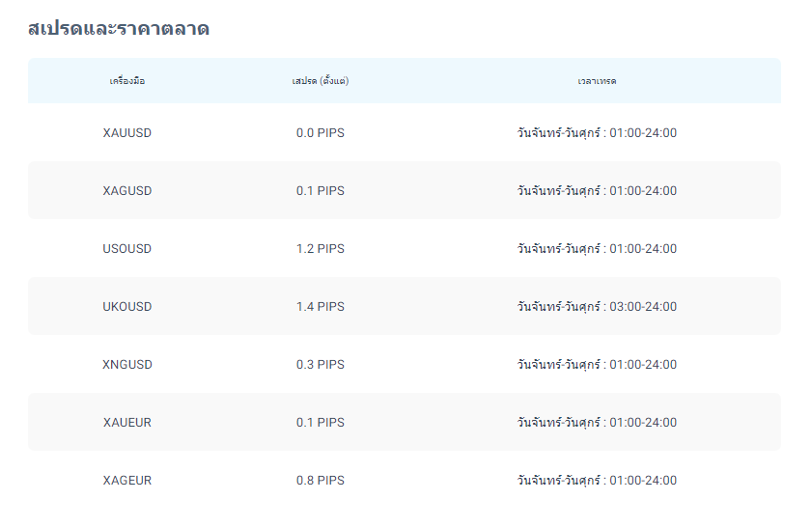The width and height of the screenshot is (812, 528).
Task: Select the XAGEUR instrument
Action: 127,481
